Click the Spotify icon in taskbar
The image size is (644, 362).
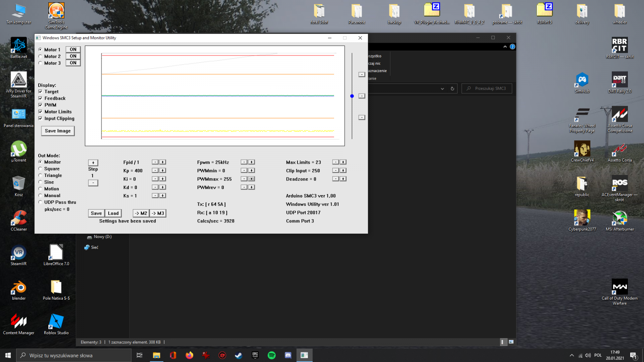pyautogui.click(x=272, y=355)
